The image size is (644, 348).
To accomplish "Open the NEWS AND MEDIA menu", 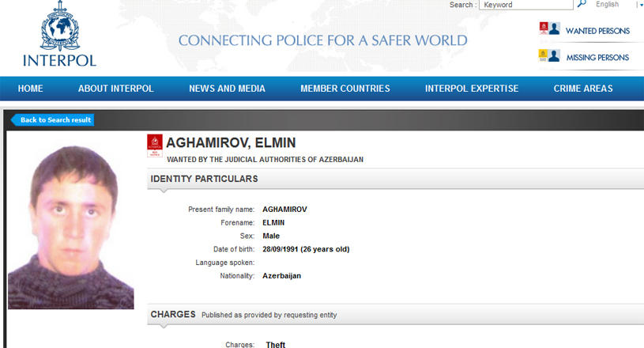I will [227, 89].
